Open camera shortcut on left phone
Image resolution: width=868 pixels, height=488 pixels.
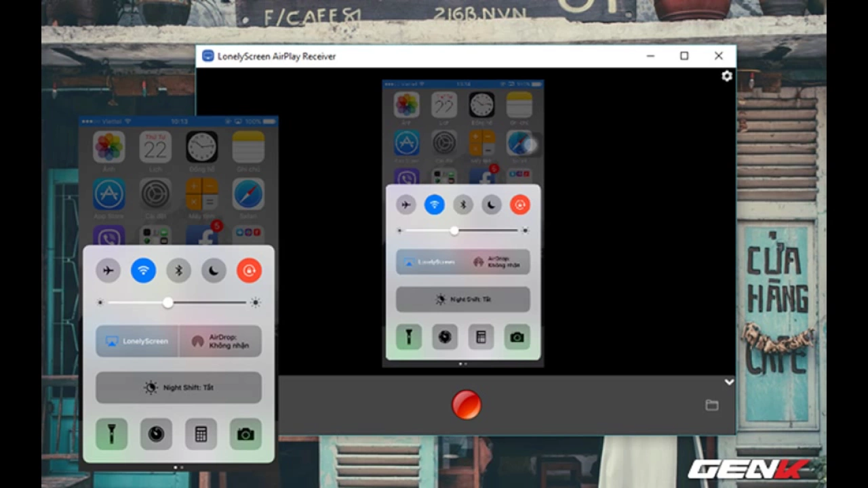pos(245,434)
